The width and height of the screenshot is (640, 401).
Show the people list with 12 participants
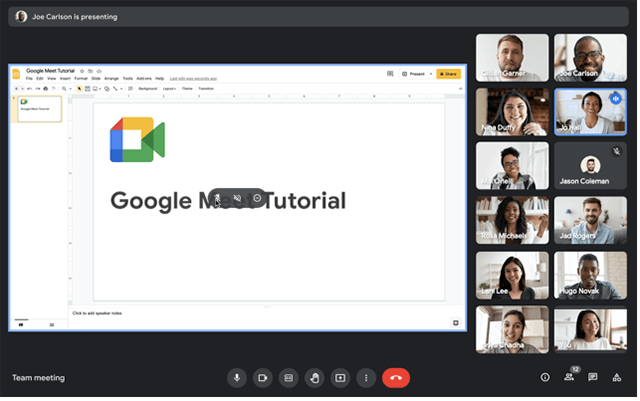click(x=569, y=376)
